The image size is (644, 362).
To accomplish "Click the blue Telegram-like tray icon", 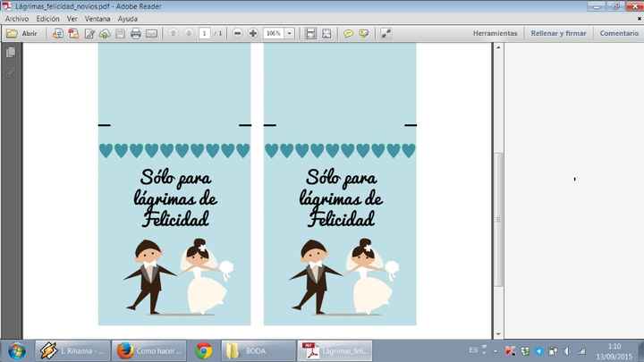I will 538,351.
